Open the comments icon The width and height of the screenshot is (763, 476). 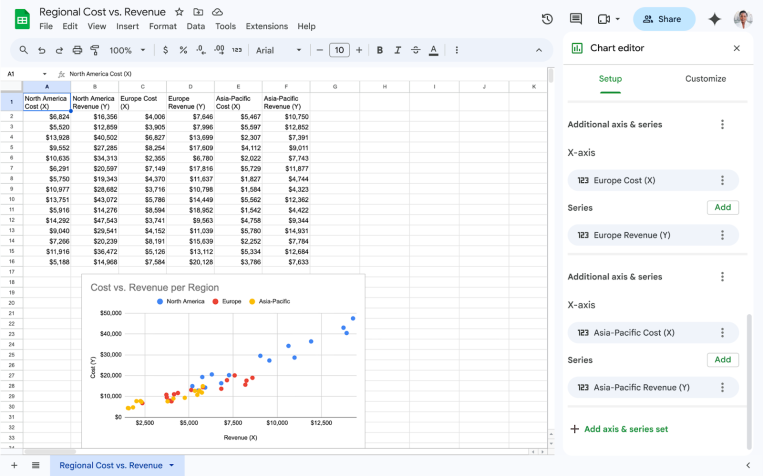pyautogui.click(x=576, y=19)
